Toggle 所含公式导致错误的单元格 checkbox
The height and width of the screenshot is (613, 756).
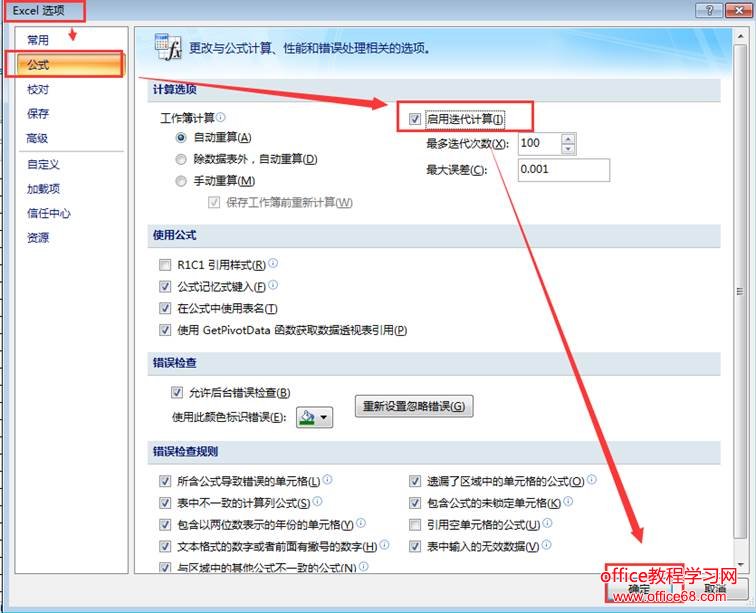click(165, 481)
